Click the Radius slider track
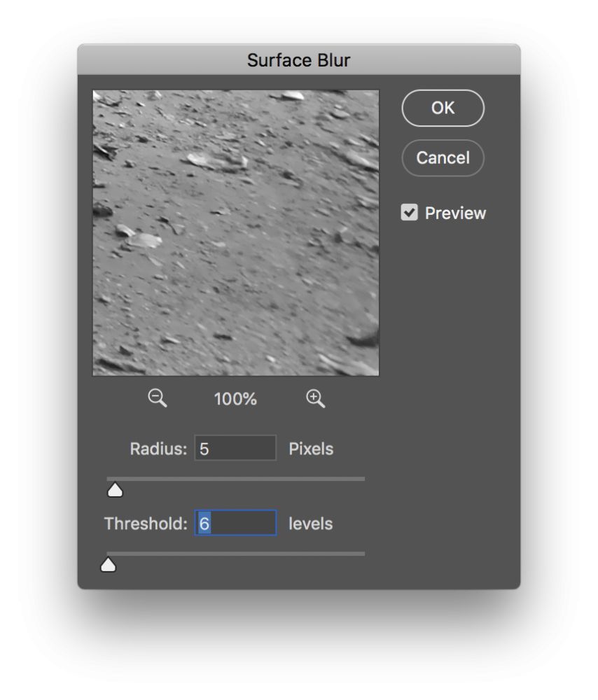This screenshot has height=700, width=598. pyautogui.click(x=236, y=479)
